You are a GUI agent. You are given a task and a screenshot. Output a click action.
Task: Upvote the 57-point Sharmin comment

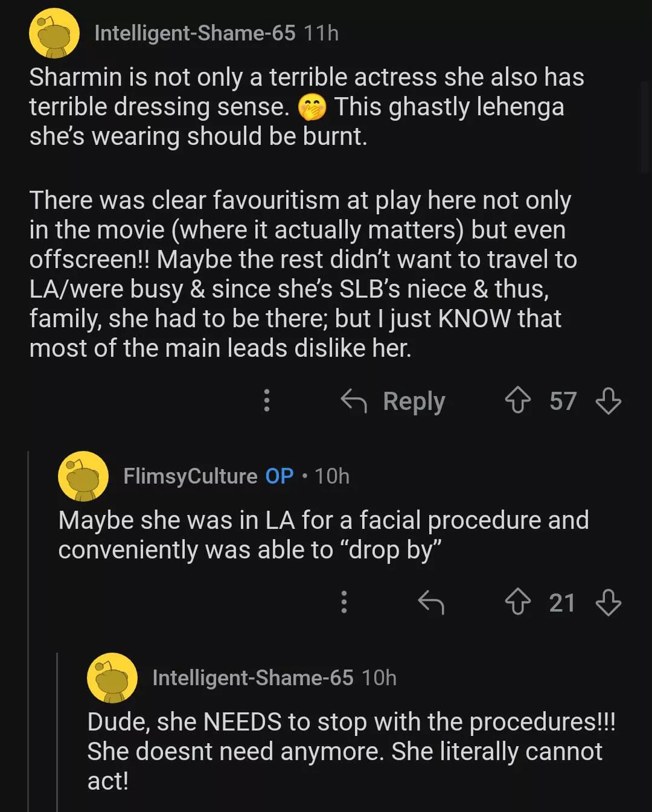click(517, 401)
